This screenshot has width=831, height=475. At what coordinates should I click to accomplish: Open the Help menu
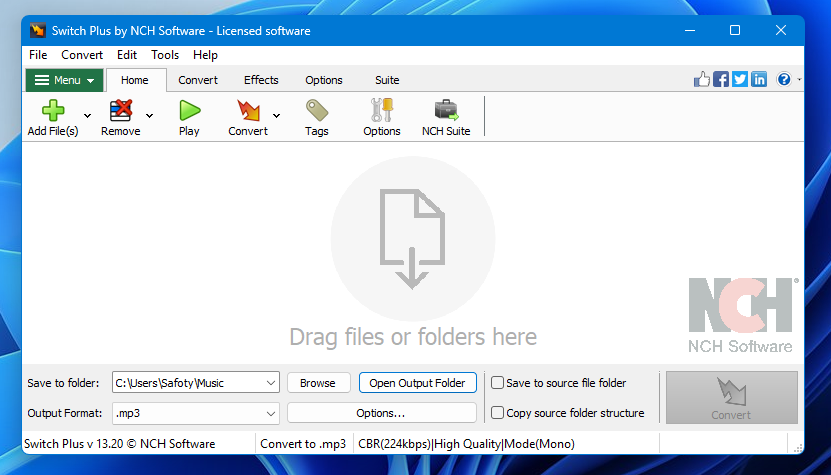point(205,55)
